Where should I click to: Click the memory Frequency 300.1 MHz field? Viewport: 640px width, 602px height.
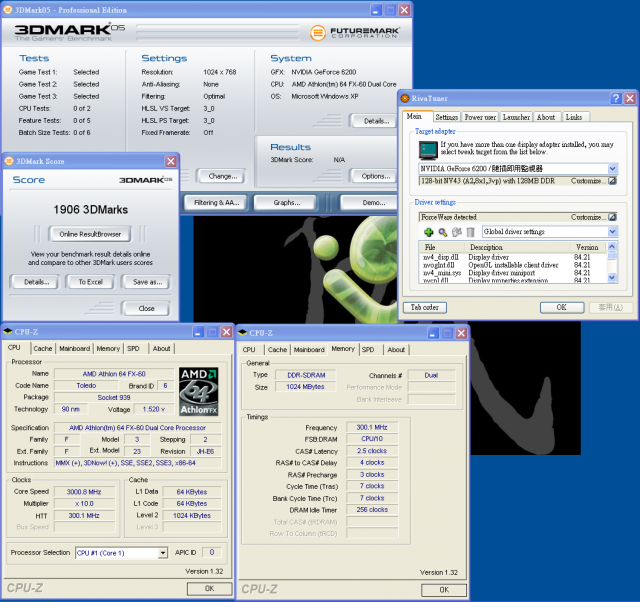[x=372, y=427]
